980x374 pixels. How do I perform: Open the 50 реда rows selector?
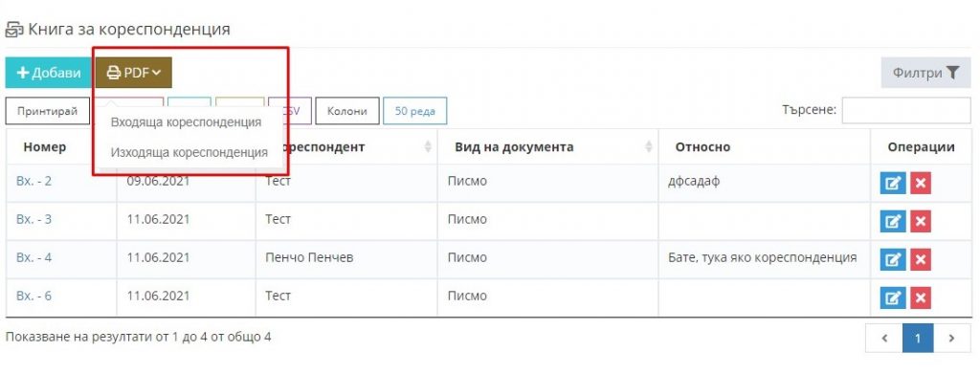coord(415,111)
